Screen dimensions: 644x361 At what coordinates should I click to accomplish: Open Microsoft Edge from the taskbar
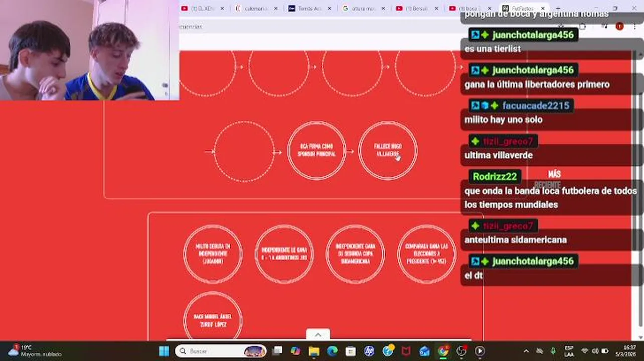(x=332, y=351)
